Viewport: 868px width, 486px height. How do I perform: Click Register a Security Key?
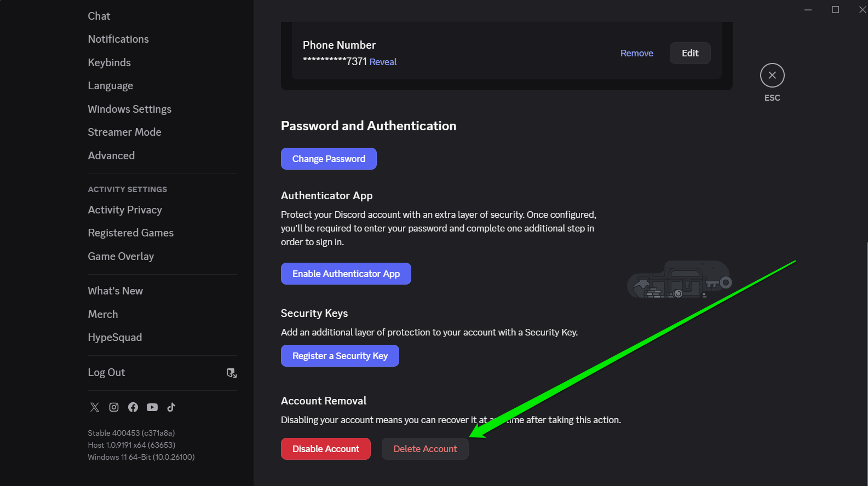pos(340,356)
